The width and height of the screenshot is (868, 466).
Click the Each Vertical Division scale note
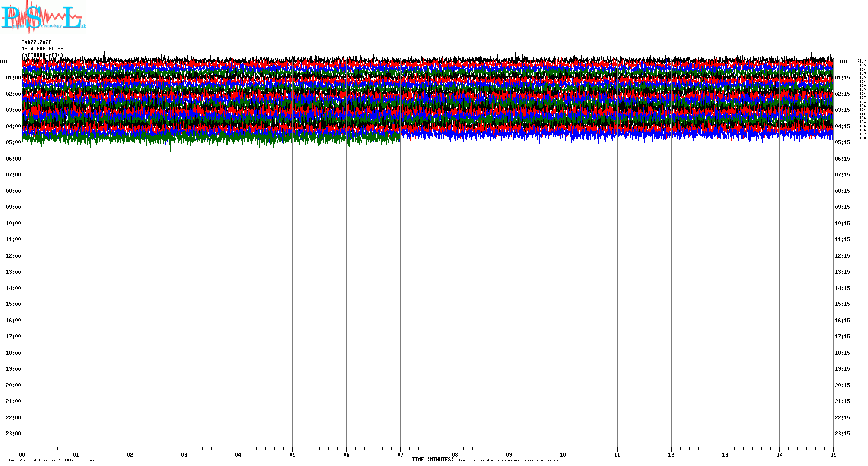click(55, 460)
